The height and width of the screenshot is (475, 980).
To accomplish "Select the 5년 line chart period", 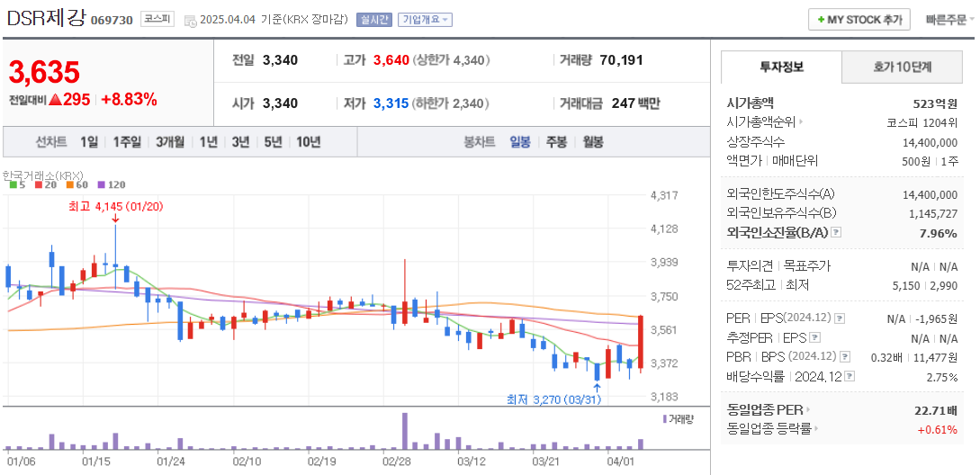I will [273, 142].
